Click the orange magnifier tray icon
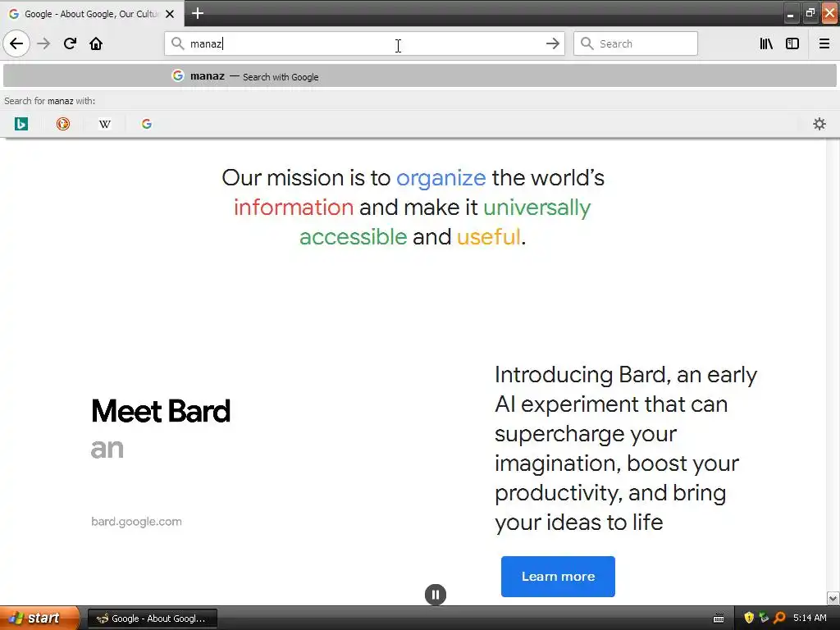 point(779,618)
